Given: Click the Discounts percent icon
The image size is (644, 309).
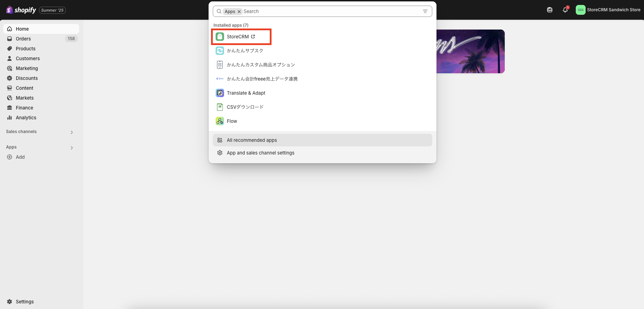Looking at the screenshot, I should pyautogui.click(x=9, y=78).
